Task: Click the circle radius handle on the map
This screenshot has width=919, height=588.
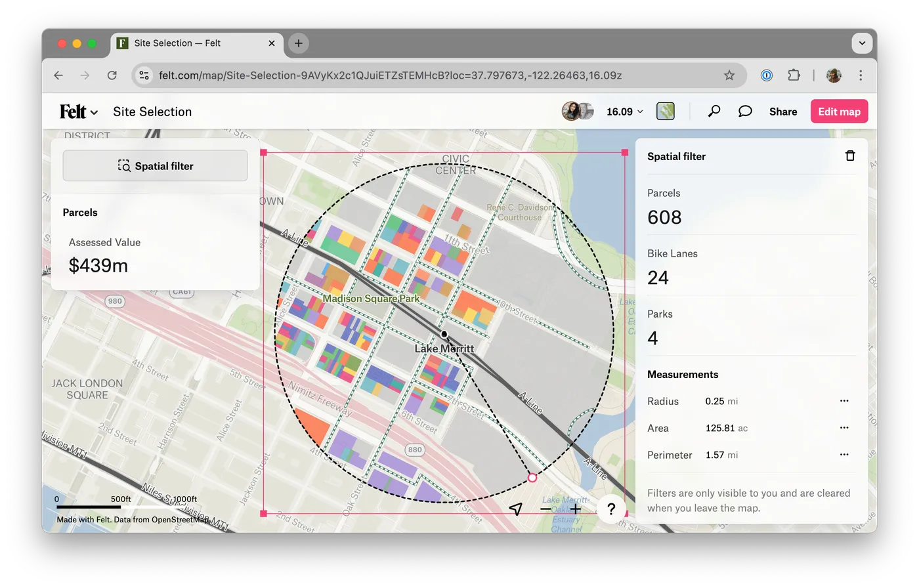Action: tap(532, 477)
